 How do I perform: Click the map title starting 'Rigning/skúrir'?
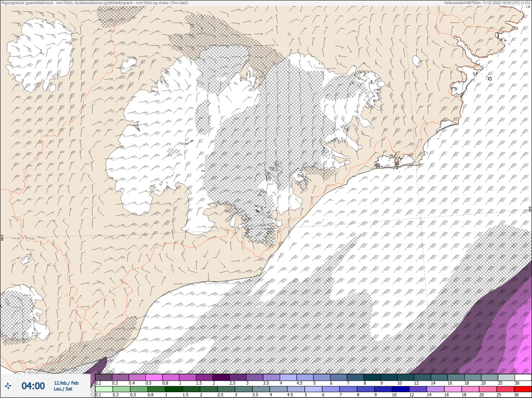click(x=95, y=2)
